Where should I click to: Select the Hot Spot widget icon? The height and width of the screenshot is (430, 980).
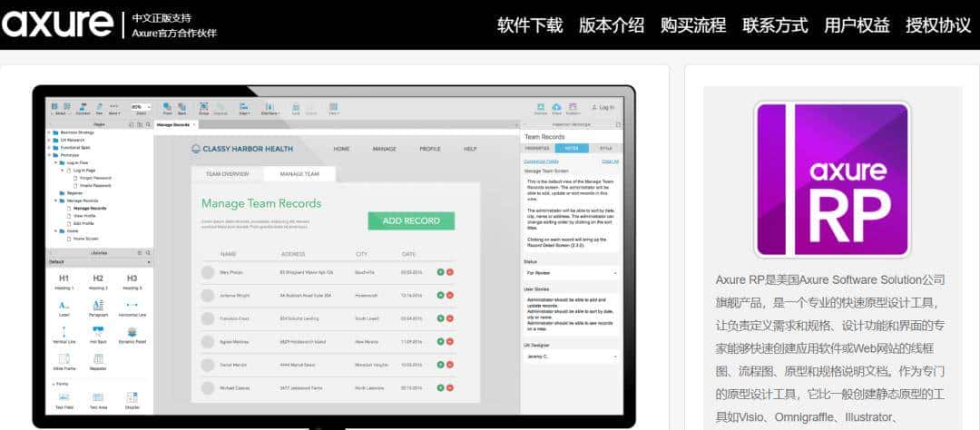[98, 332]
